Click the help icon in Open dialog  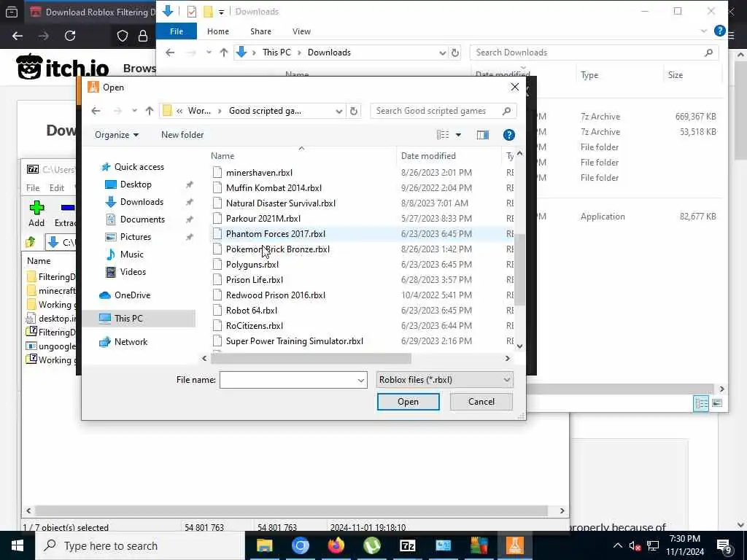(x=508, y=135)
